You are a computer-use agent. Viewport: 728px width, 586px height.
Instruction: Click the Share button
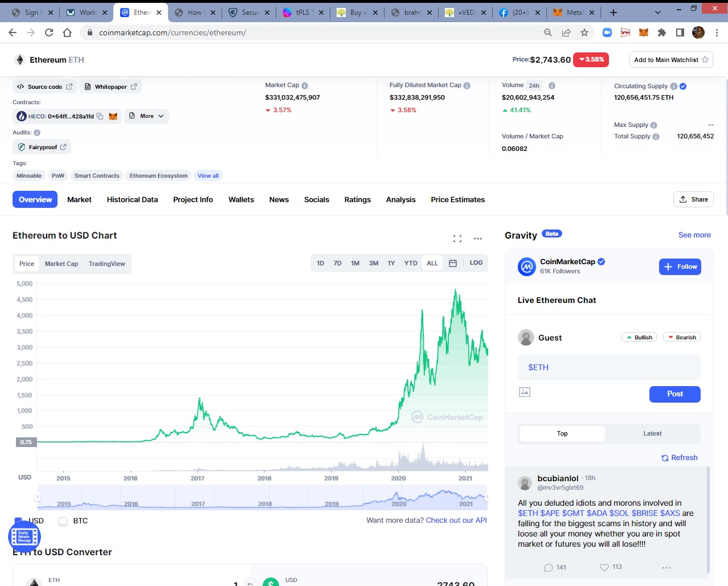[693, 199]
